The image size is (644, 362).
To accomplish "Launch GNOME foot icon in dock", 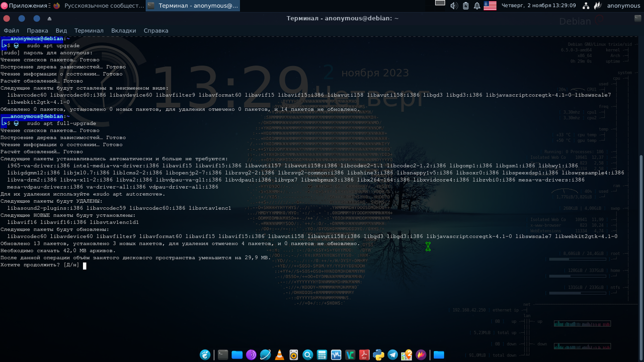I will click(205, 354).
